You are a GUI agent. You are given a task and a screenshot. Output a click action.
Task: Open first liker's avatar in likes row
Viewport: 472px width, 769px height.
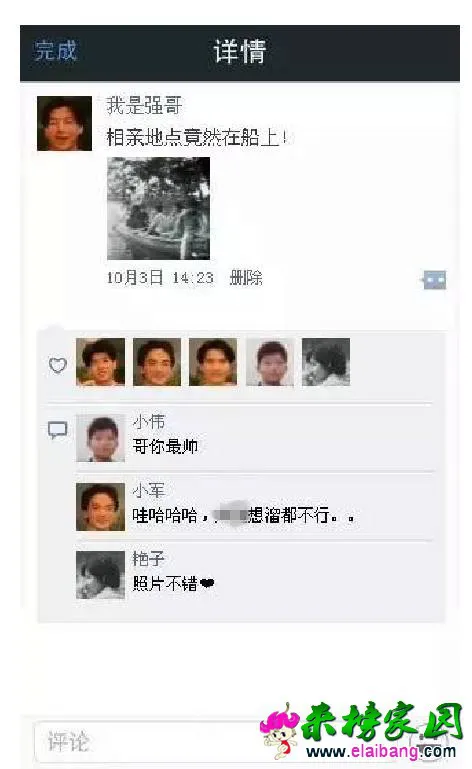tap(101, 362)
